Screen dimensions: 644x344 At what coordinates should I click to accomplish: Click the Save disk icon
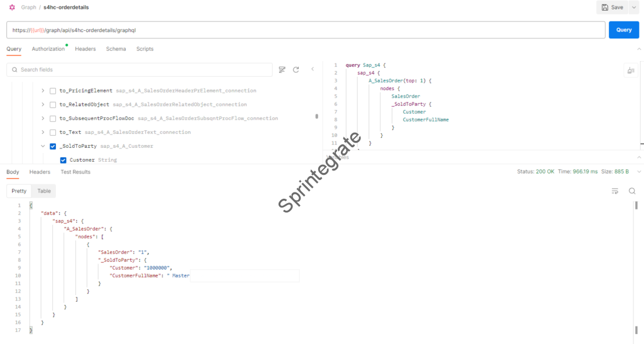point(604,7)
